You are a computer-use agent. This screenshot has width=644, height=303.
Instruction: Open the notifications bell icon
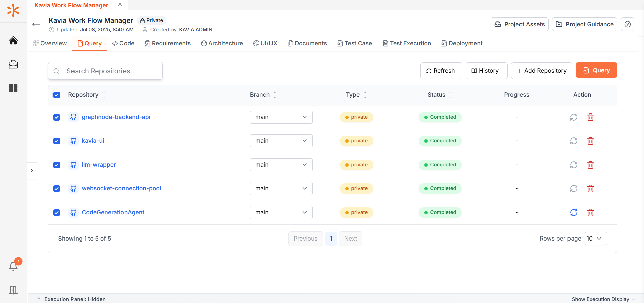(x=13, y=266)
